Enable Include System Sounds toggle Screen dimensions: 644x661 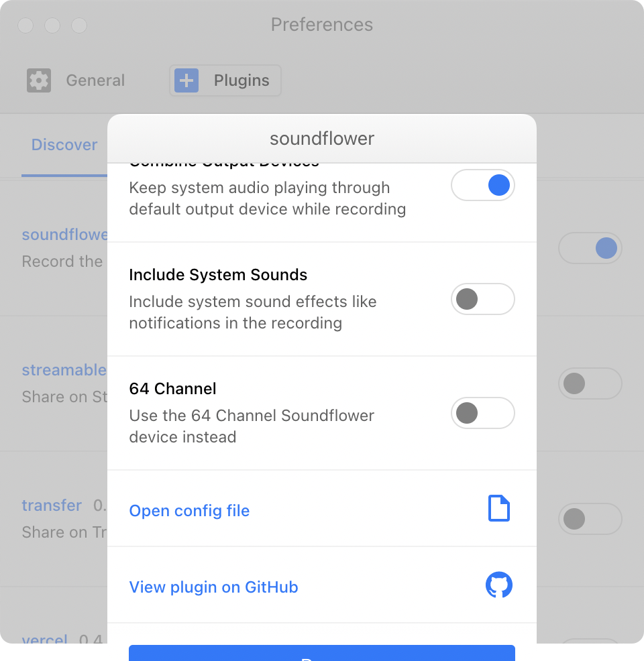tap(483, 299)
